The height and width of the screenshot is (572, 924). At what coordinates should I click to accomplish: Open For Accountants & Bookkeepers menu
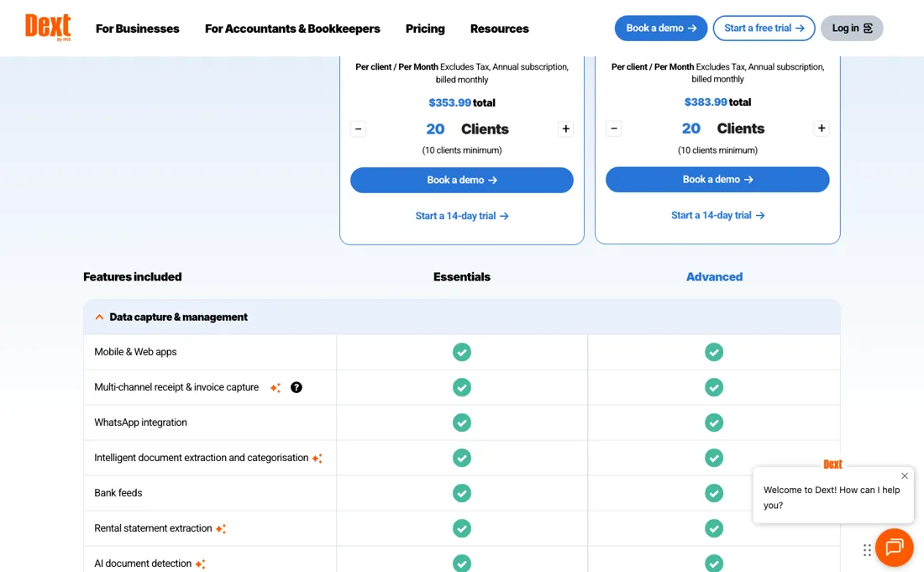[292, 29]
